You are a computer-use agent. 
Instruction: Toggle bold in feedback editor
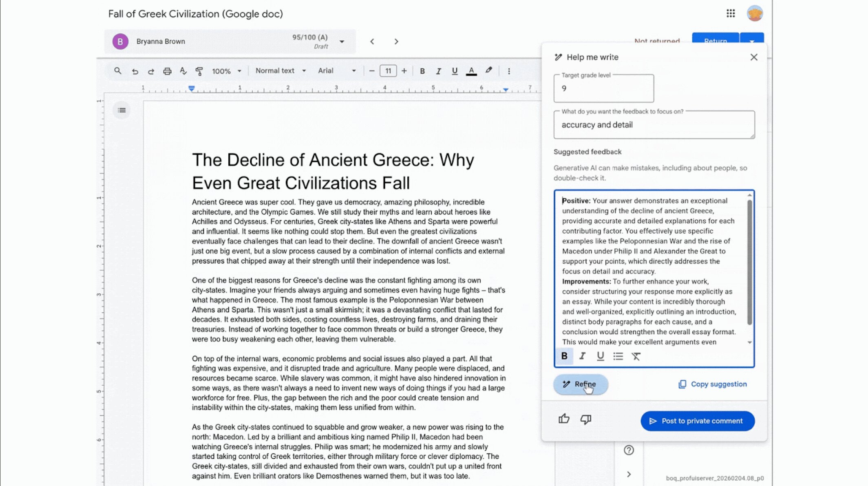(564, 356)
